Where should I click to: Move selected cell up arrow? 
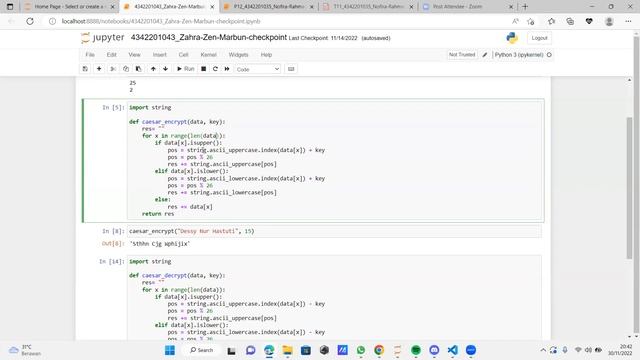pos(153,69)
